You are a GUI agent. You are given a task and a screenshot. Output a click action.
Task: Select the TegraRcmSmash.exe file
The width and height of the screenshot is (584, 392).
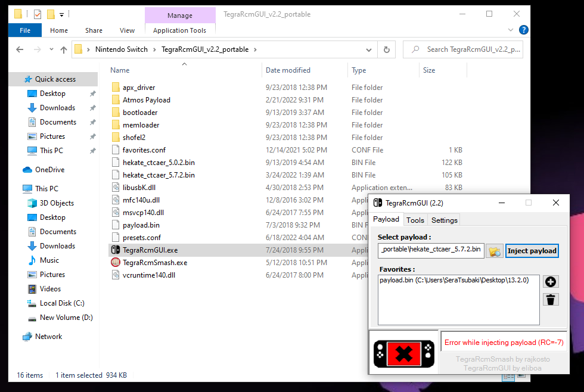(x=154, y=263)
